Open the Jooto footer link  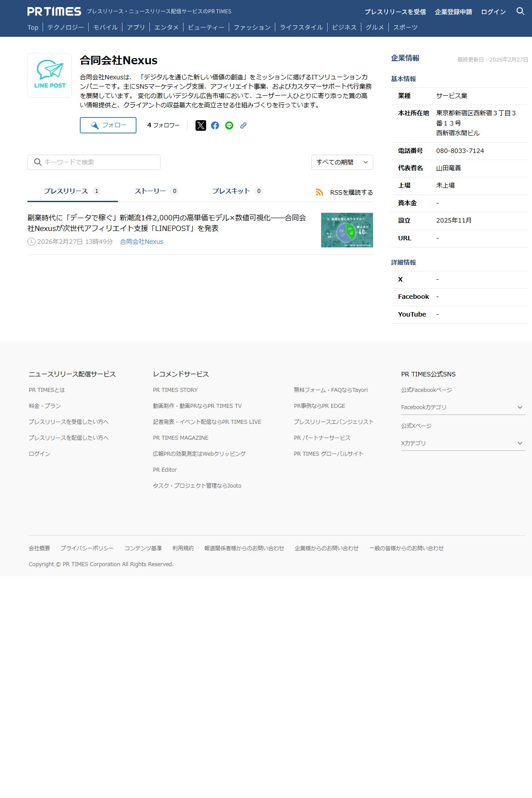[197, 486]
